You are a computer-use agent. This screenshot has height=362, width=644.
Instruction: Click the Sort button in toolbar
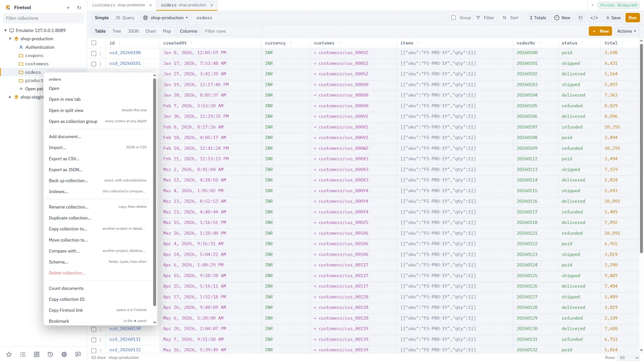click(x=511, y=18)
